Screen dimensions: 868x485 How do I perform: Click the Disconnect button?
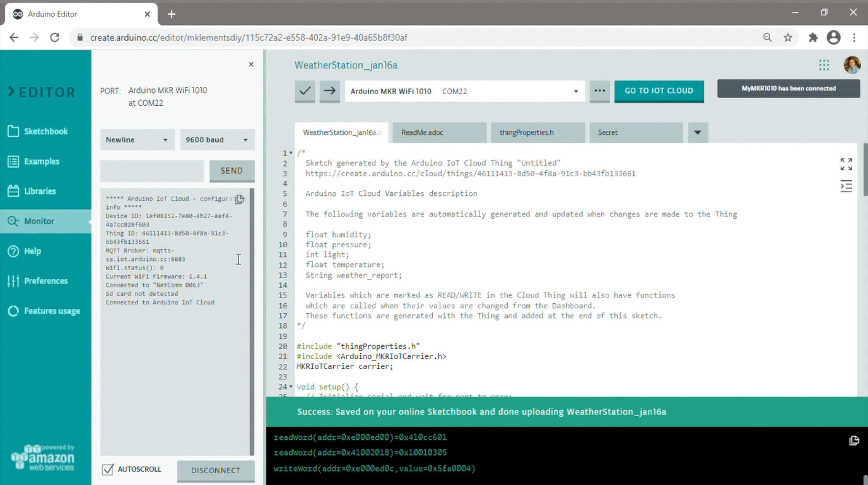[216, 471]
